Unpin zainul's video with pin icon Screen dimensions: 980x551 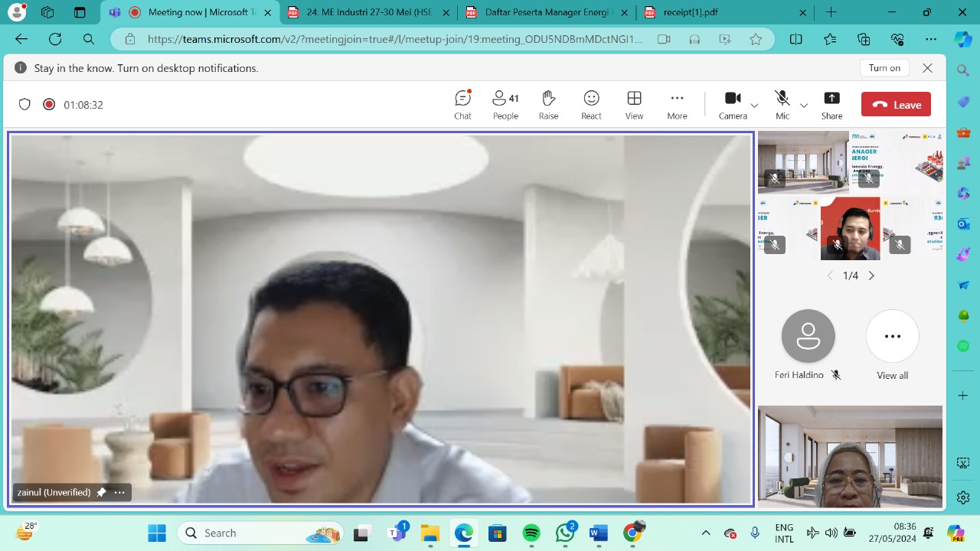click(101, 493)
